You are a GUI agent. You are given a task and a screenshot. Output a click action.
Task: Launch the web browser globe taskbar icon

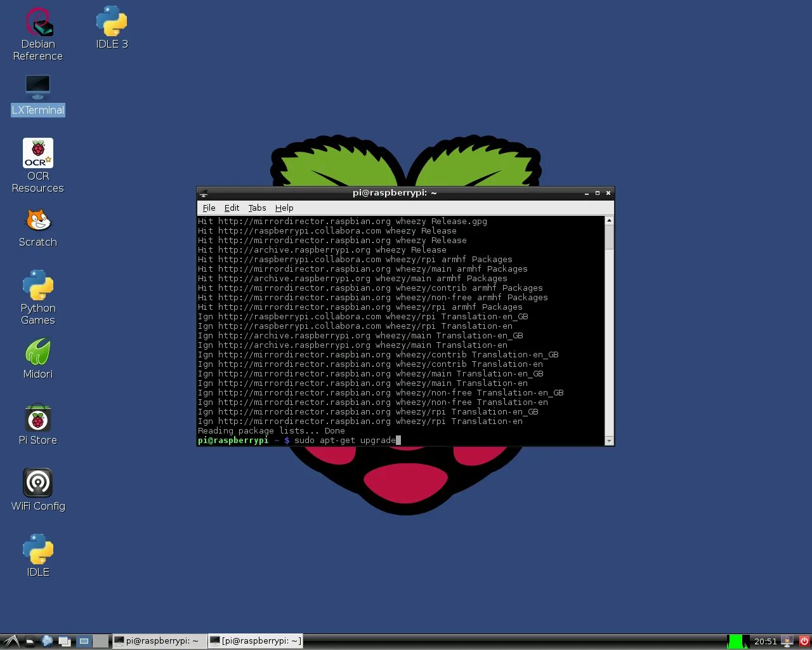47,641
